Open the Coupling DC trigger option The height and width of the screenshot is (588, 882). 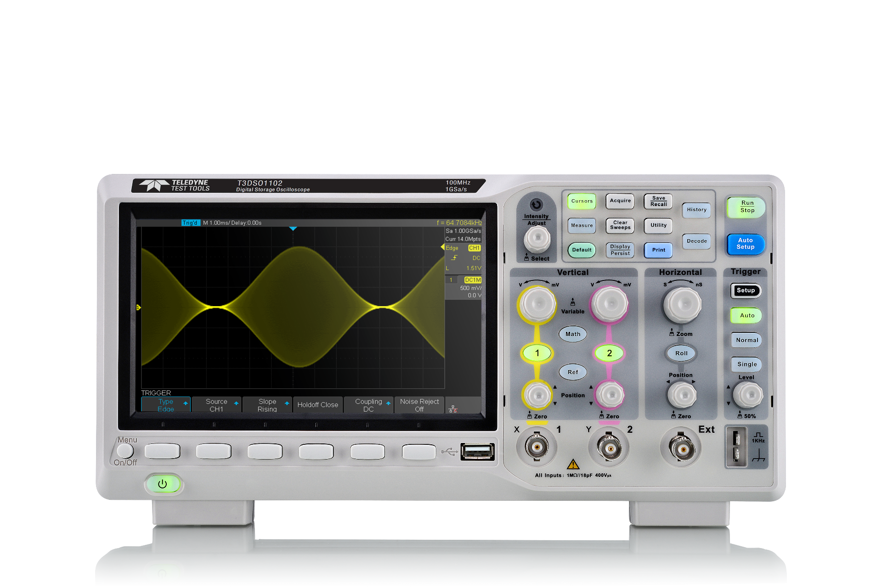pyautogui.click(x=368, y=404)
